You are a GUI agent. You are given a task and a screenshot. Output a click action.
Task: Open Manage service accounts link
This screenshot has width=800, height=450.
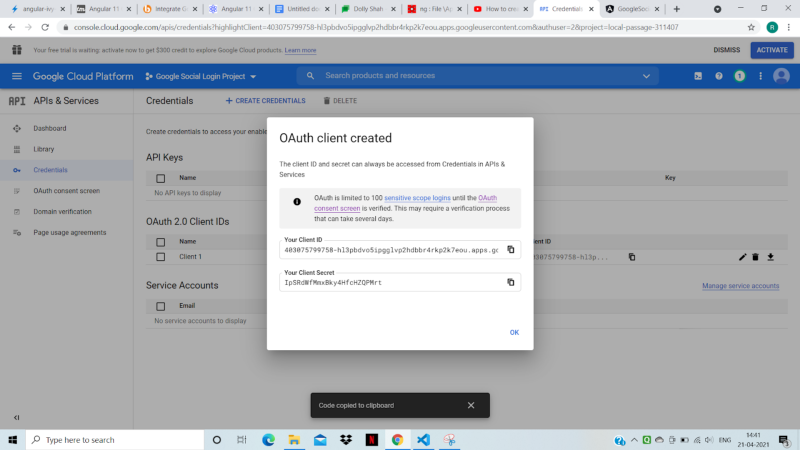click(740, 286)
